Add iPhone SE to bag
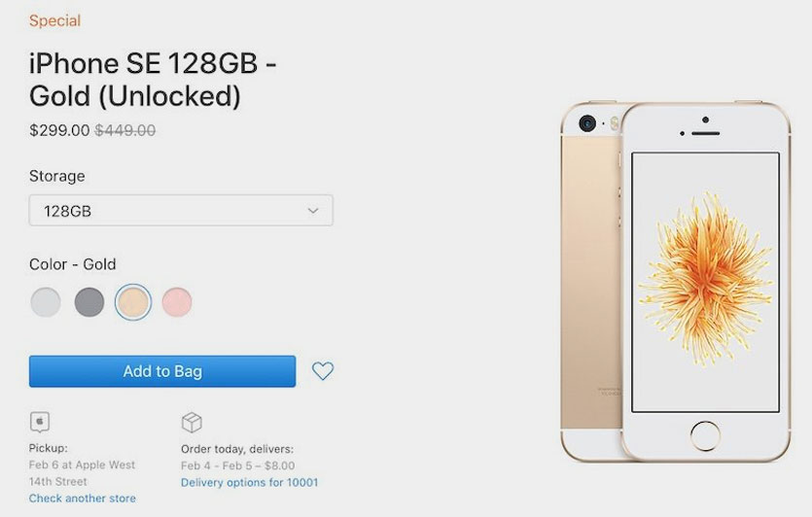 coord(162,371)
